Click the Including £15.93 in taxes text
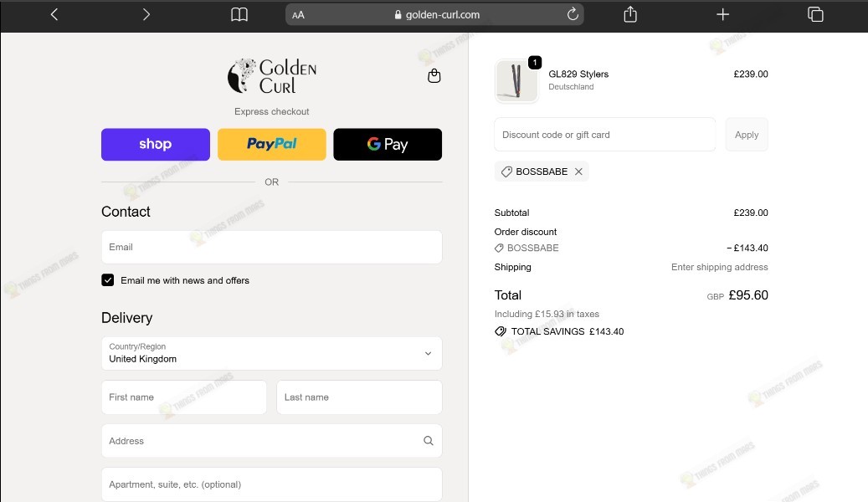This screenshot has width=868, height=502. pyautogui.click(x=547, y=314)
